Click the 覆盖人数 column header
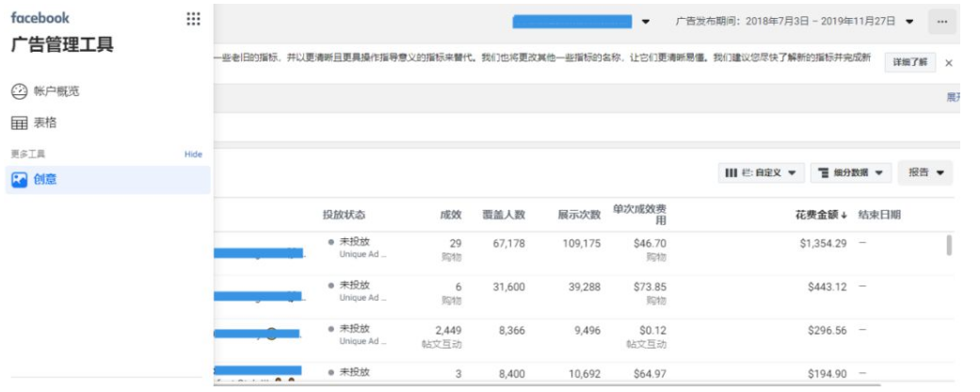This screenshot has width=980, height=392. point(504,215)
